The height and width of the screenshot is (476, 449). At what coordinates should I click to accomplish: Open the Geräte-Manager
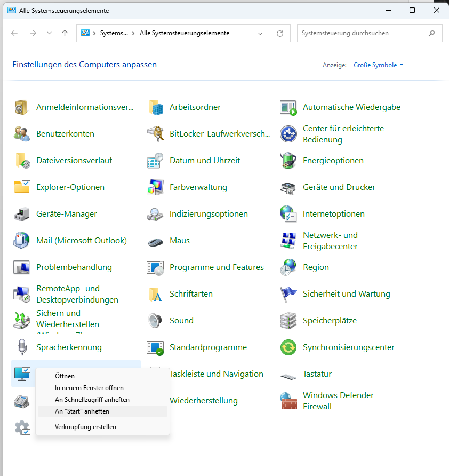pos(65,213)
